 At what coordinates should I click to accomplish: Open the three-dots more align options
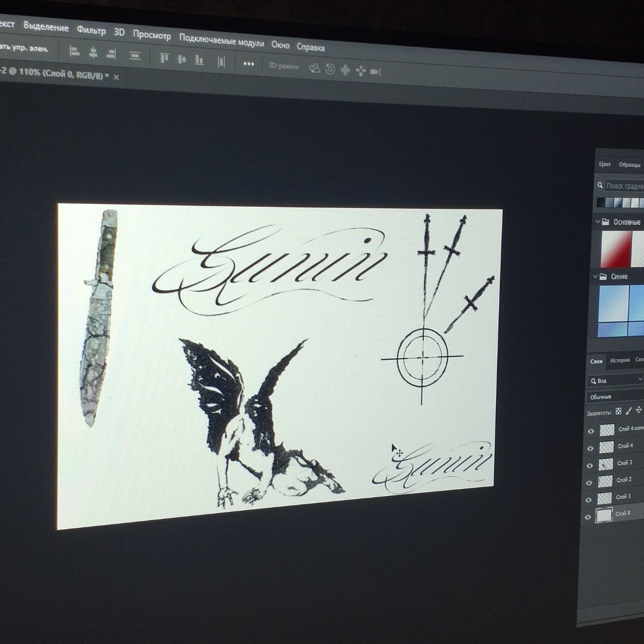pyautogui.click(x=249, y=64)
